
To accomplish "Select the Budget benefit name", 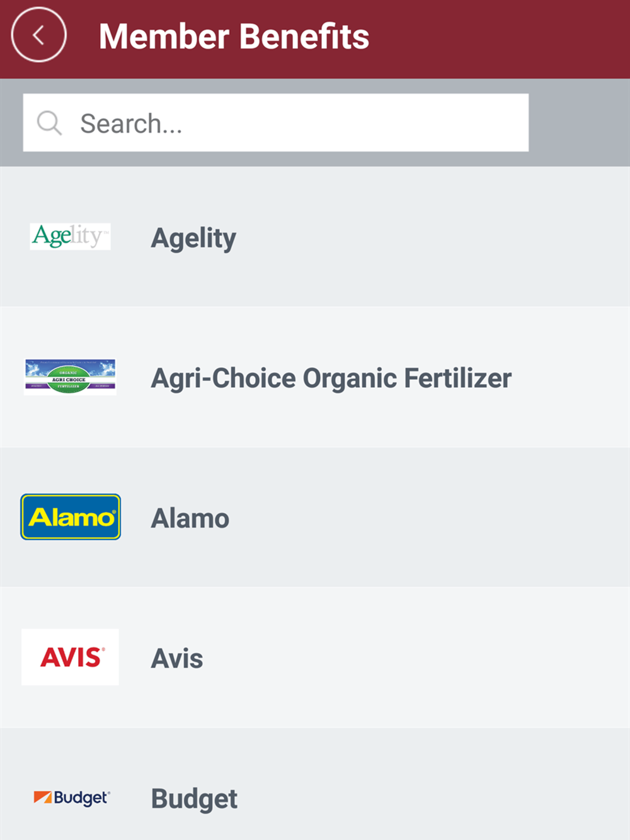I will [x=194, y=798].
